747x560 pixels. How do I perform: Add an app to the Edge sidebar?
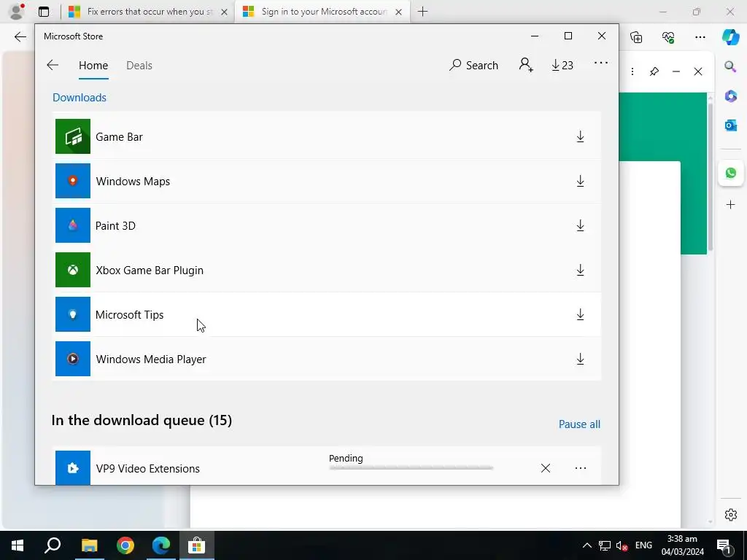pyautogui.click(x=730, y=205)
